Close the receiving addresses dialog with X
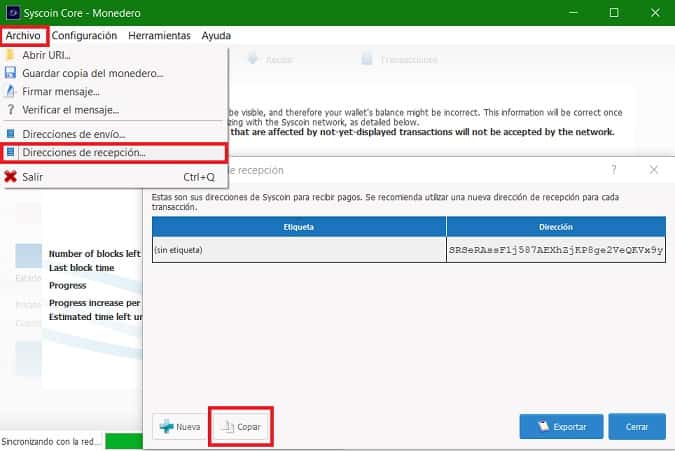Screen dimensions: 675x451 [x=653, y=170]
